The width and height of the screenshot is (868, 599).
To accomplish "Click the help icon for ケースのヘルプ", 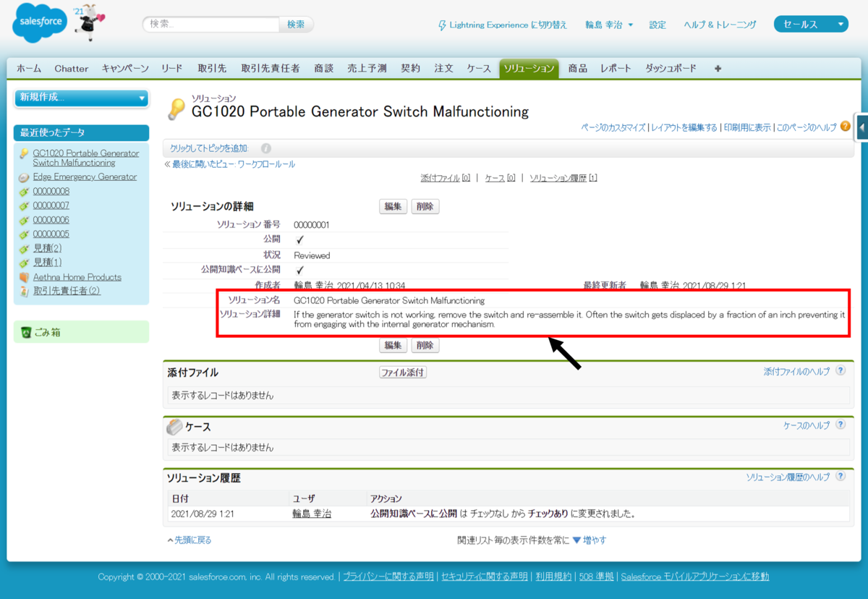I will [841, 425].
